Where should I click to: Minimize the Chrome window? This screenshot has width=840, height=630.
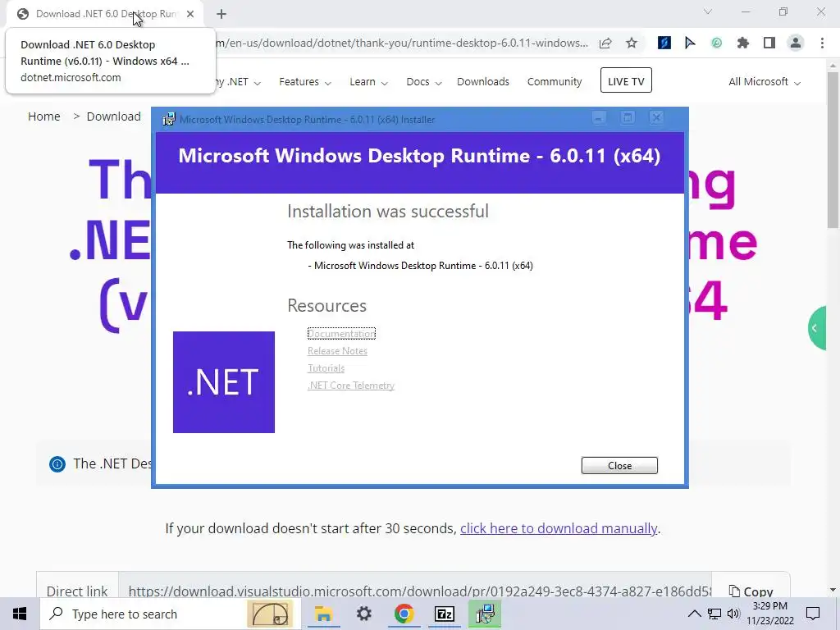coord(746,11)
